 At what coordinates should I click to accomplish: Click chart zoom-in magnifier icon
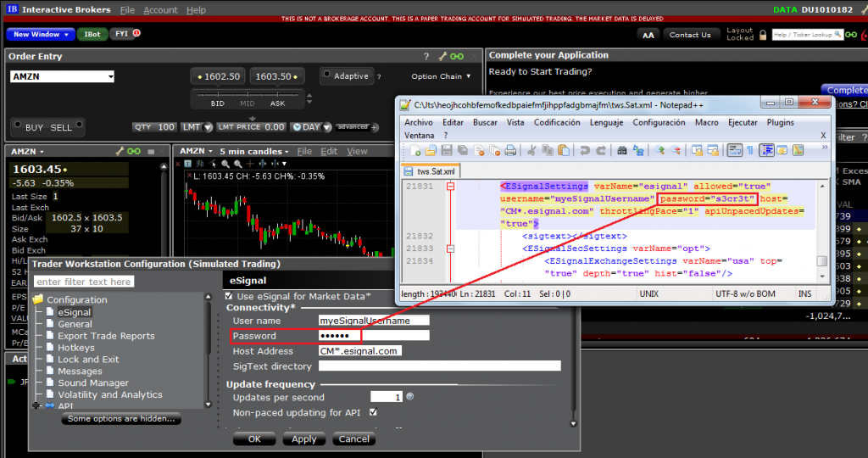click(x=225, y=164)
